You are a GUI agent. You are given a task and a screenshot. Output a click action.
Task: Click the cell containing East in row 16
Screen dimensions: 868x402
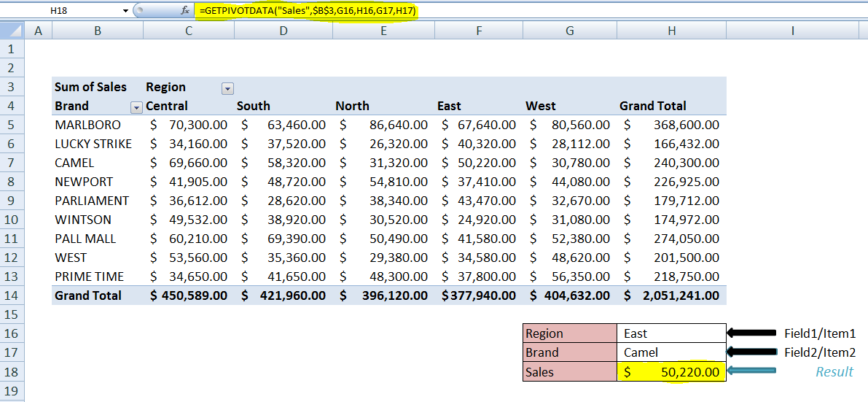(671, 333)
